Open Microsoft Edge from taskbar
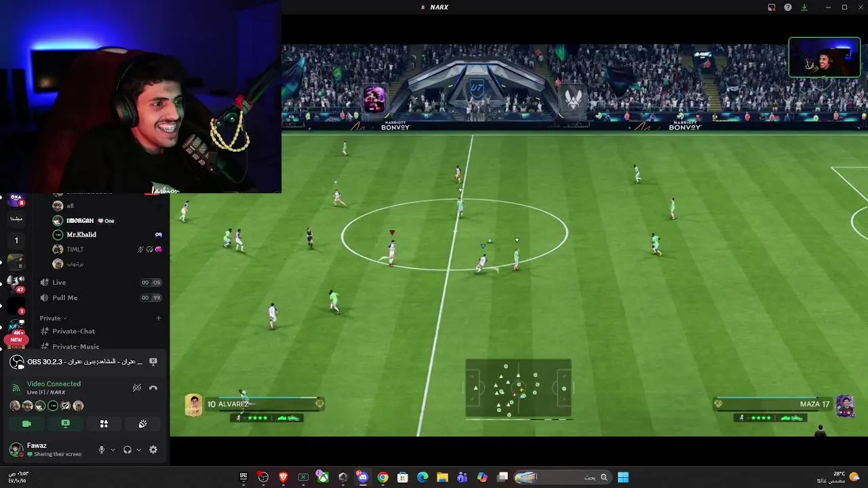 422,477
